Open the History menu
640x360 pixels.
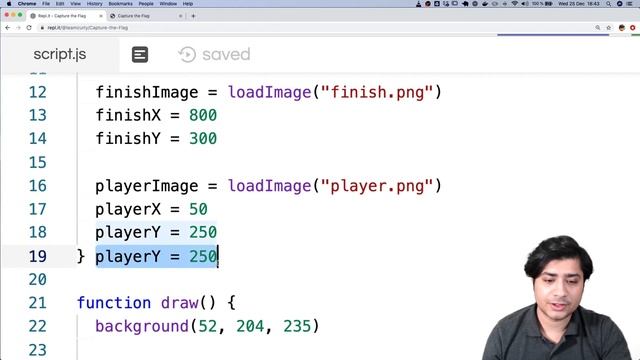[x=94, y=4]
